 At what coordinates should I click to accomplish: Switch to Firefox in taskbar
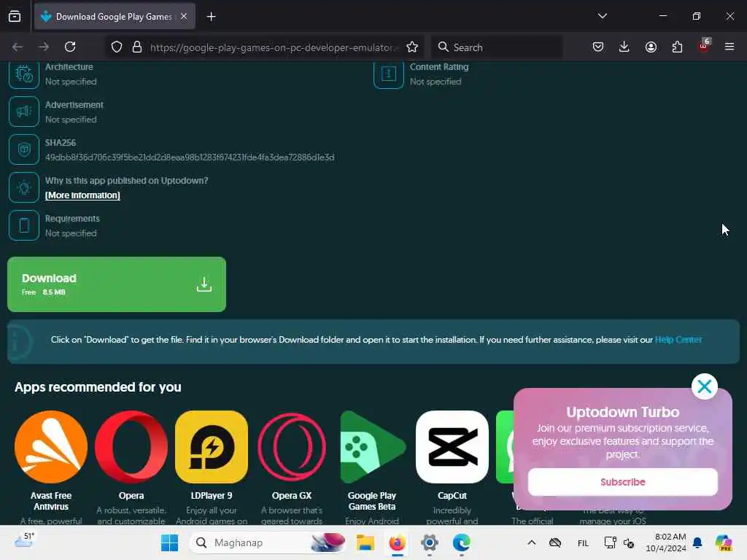pyautogui.click(x=398, y=542)
